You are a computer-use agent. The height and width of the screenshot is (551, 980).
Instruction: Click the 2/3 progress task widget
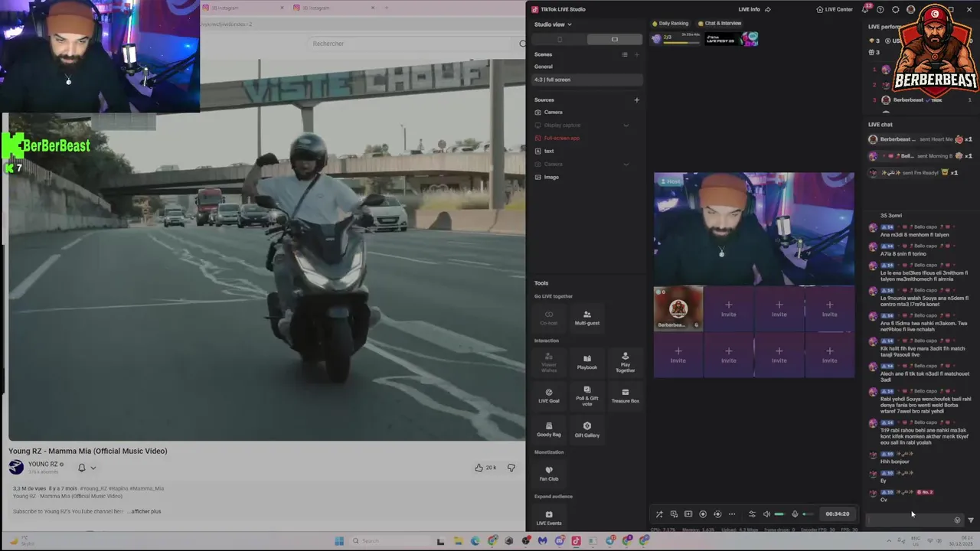pyautogui.click(x=675, y=38)
